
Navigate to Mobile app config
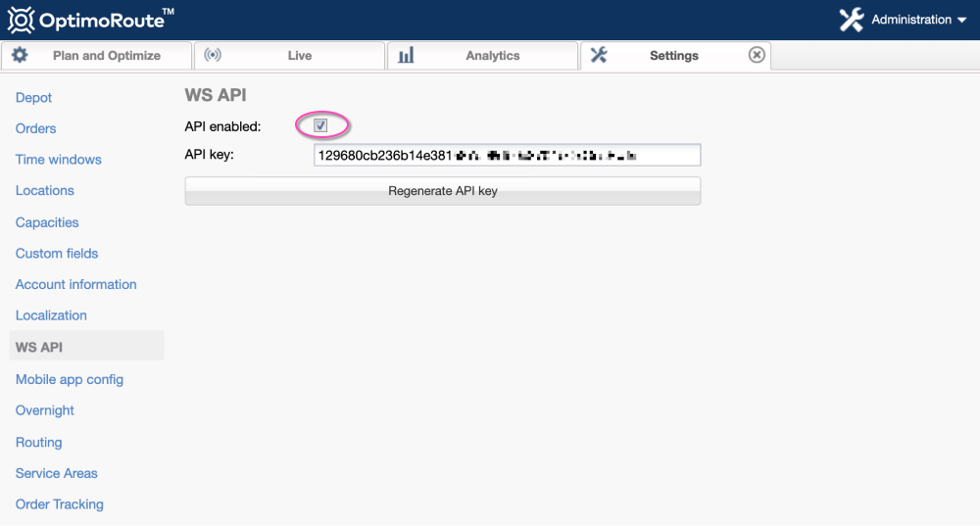pos(70,380)
